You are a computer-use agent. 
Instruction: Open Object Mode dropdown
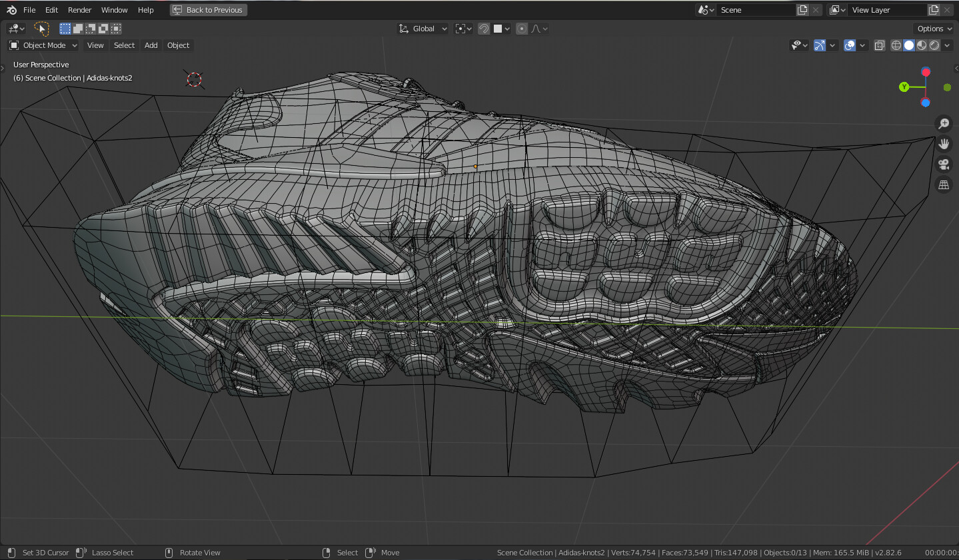pos(43,45)
